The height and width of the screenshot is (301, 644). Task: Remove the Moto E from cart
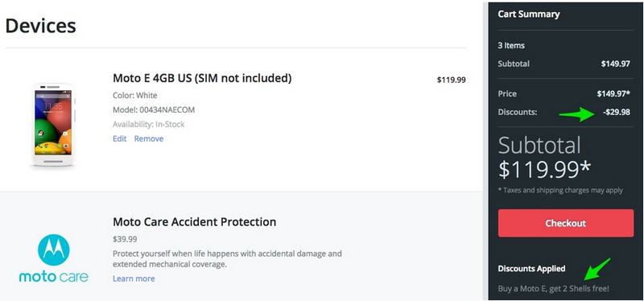point(149,138)
